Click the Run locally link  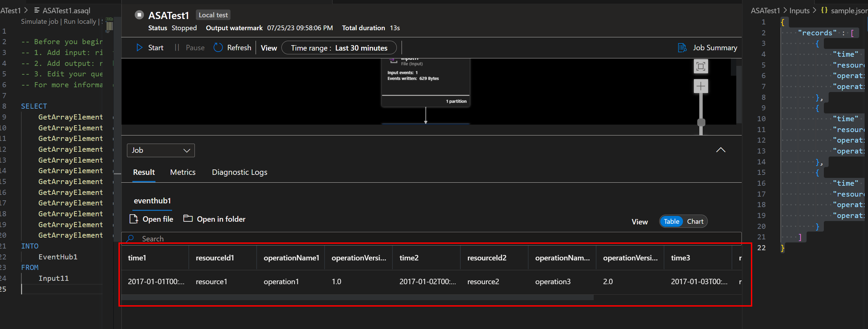[x=79, y=21]
